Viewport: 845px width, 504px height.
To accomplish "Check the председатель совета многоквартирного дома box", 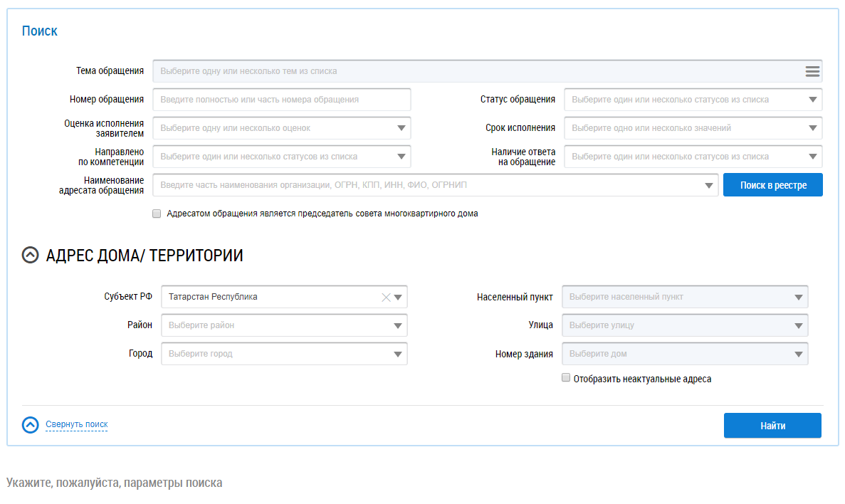I will tap(157, 214).
